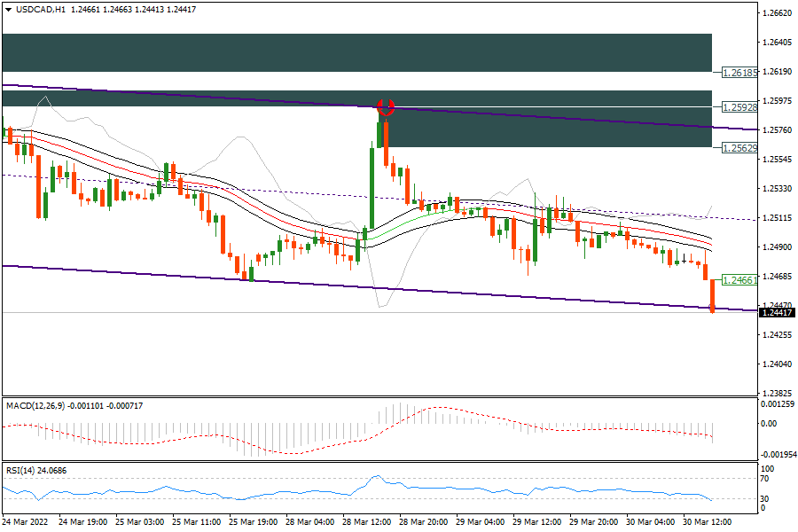The image size is (798, 532).
Task: Click the last red candle on the chart
Action: click(x=714, y=296)
